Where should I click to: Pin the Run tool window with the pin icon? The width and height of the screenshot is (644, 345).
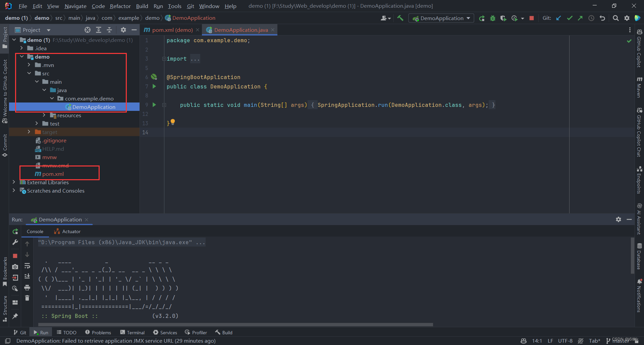[15, 316]
